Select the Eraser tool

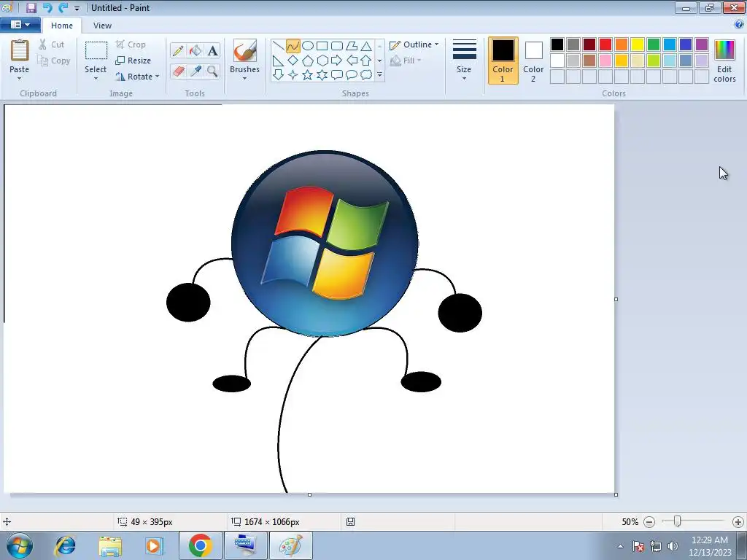coord(178,71)
